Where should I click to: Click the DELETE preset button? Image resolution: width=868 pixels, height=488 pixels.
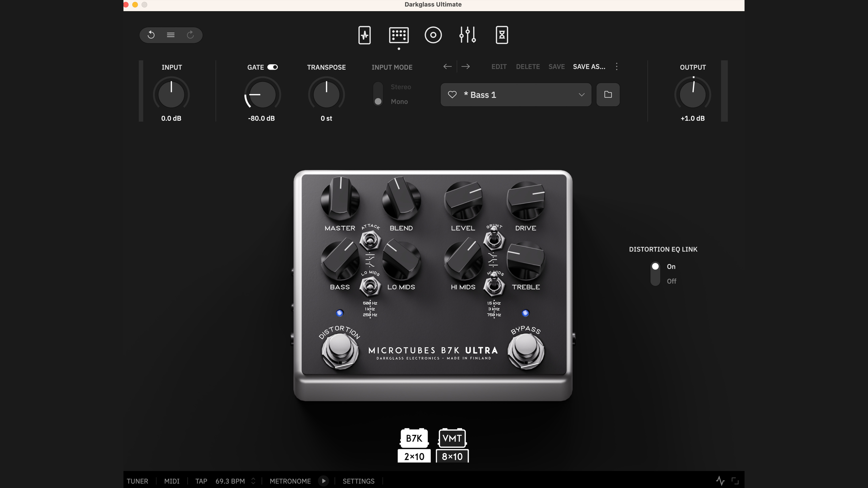528,67
